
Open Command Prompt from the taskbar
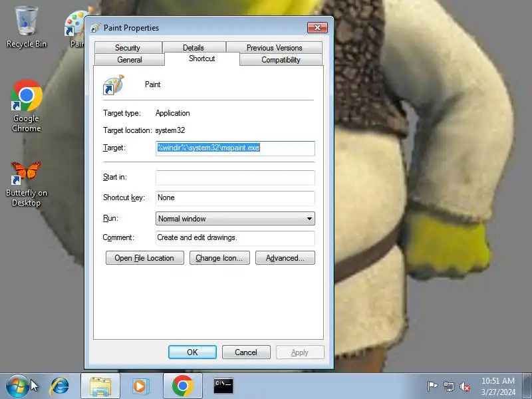tap(223, 386)
